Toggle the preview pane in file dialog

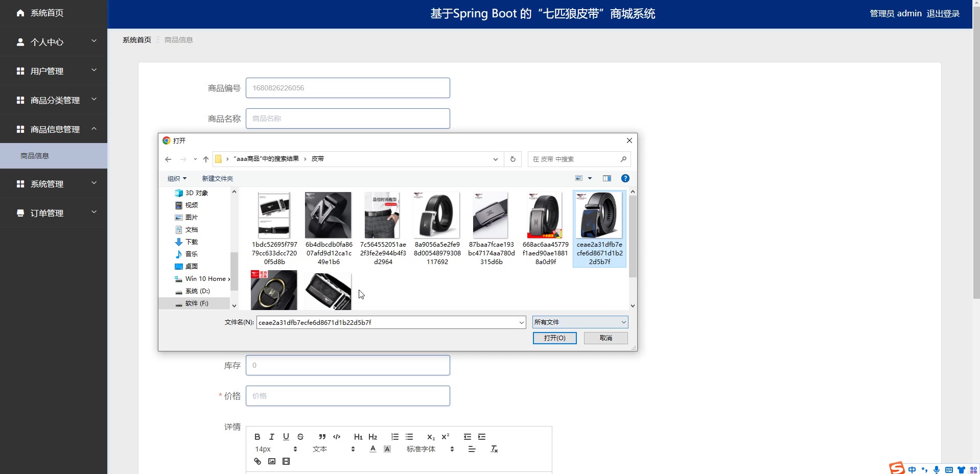coord(607,178)
